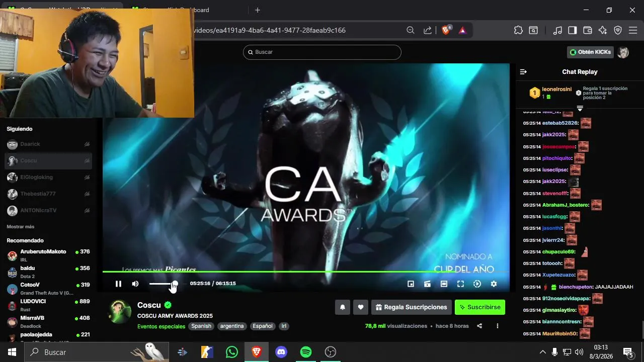Share the page from the address bar
Image resolution: width=644 pixels, height=362 pixels.
pos(428,30)
